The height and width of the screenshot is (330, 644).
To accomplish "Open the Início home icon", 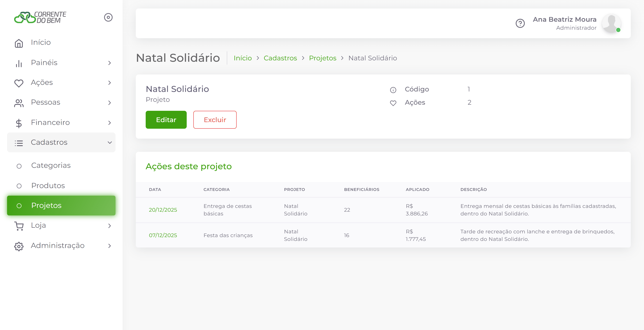I will click(19, 43).
